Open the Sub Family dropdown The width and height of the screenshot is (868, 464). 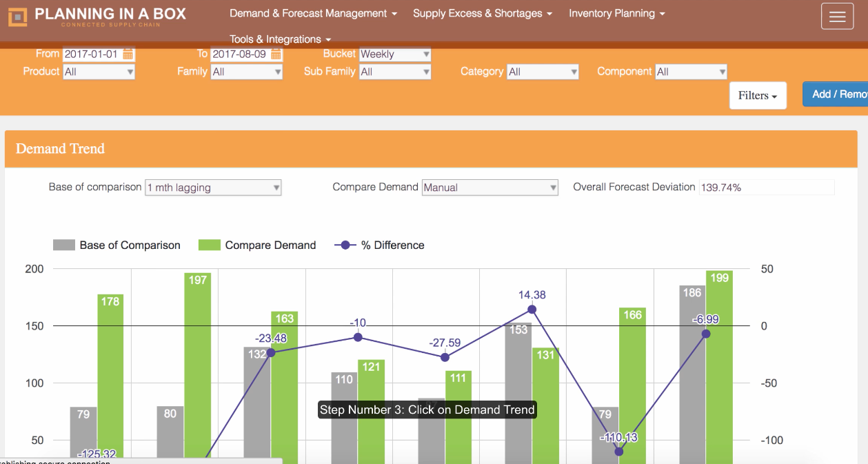tap(394, 72)
